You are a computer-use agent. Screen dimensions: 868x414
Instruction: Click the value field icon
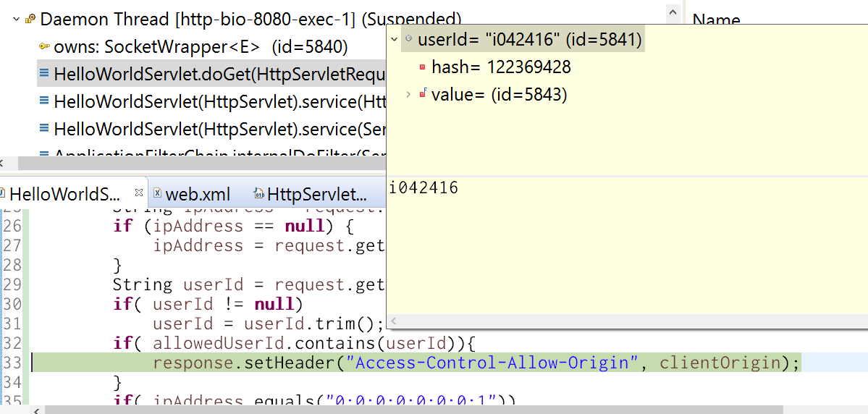pyautogui.click(x=423, y=94)
